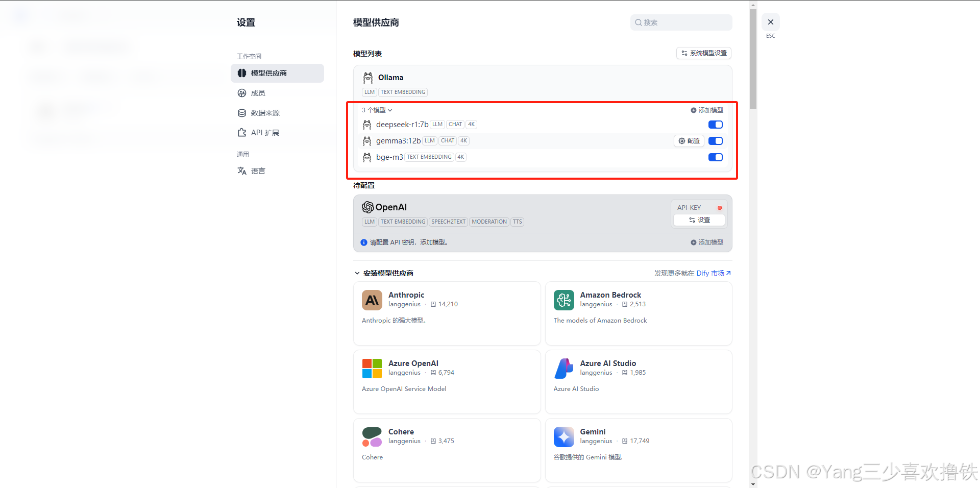980x488 pixels.
Task: Click the data source database icon
Action: [x=242, y=113]
